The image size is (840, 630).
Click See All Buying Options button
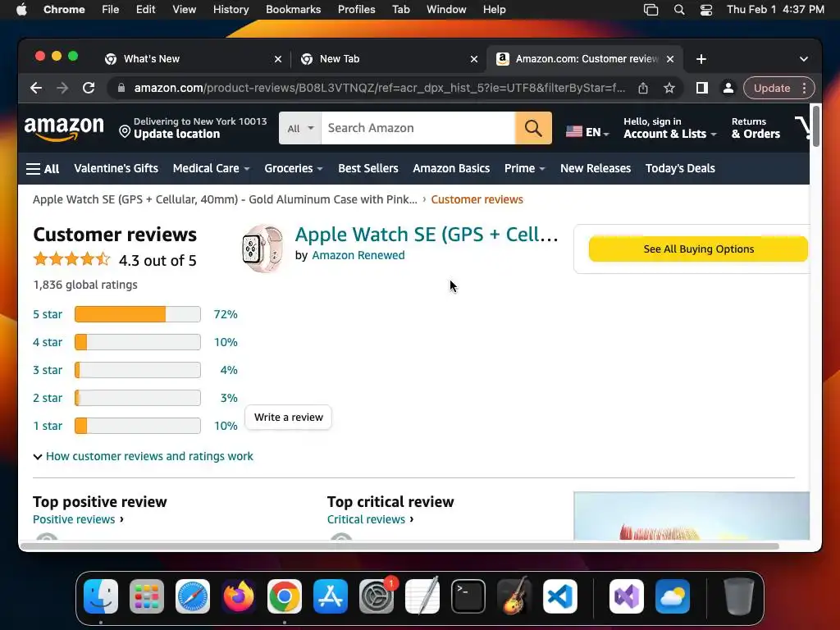698,249
